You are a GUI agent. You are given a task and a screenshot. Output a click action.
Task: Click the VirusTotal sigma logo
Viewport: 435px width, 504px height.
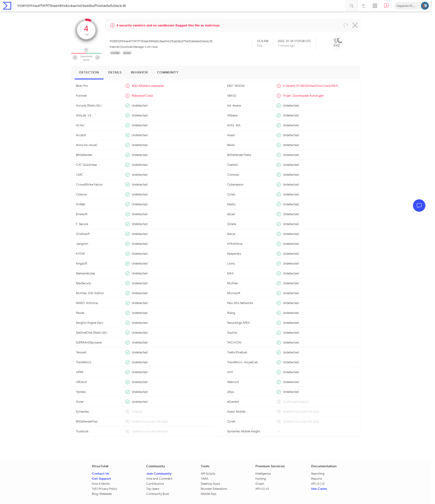click(x=7, y=6)
